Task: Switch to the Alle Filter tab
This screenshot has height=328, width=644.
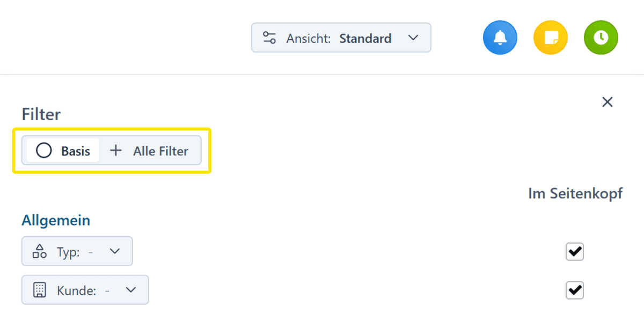Action: 150,151
